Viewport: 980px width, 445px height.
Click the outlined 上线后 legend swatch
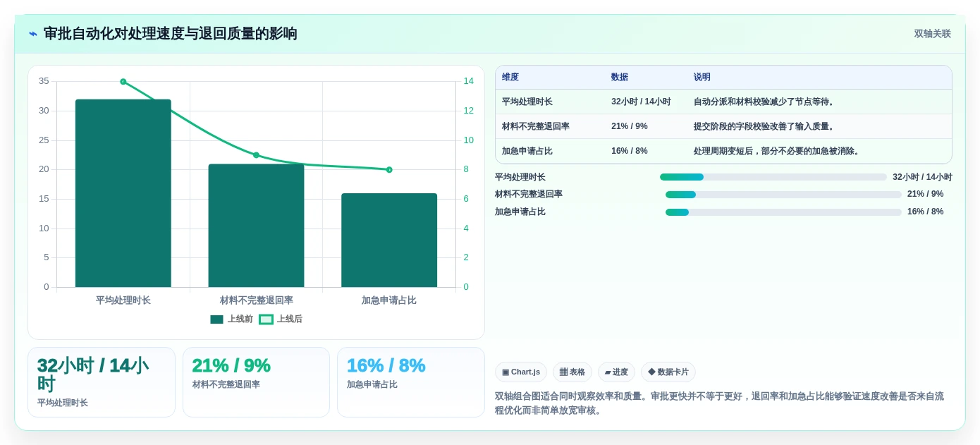(x=266, y=319)
